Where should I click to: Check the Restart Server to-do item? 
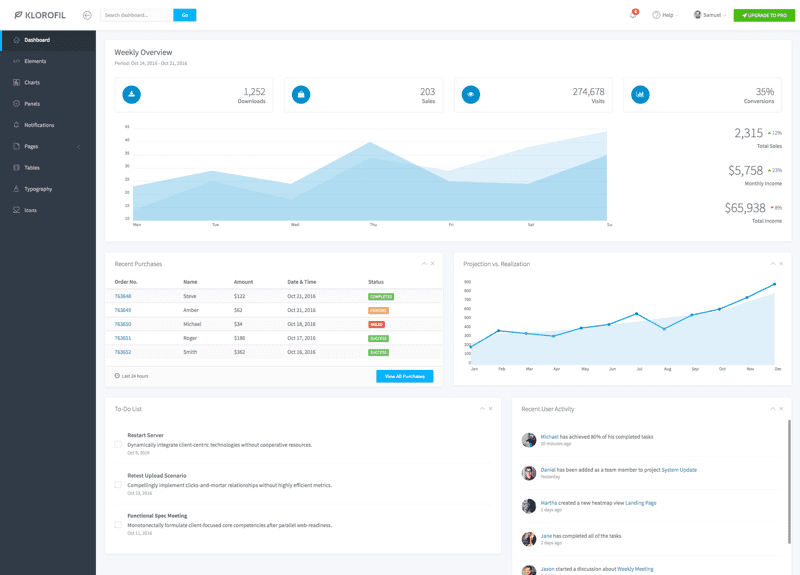118,444
